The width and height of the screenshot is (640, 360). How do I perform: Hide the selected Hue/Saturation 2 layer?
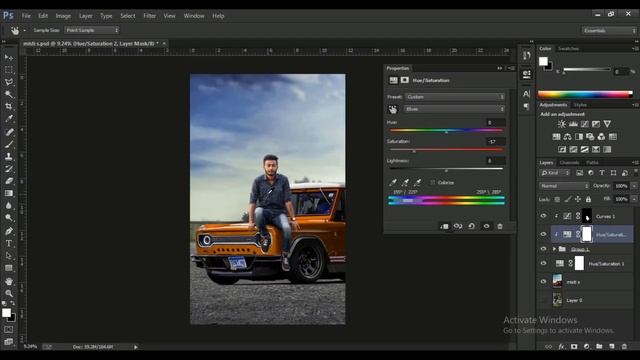[543, 234]
